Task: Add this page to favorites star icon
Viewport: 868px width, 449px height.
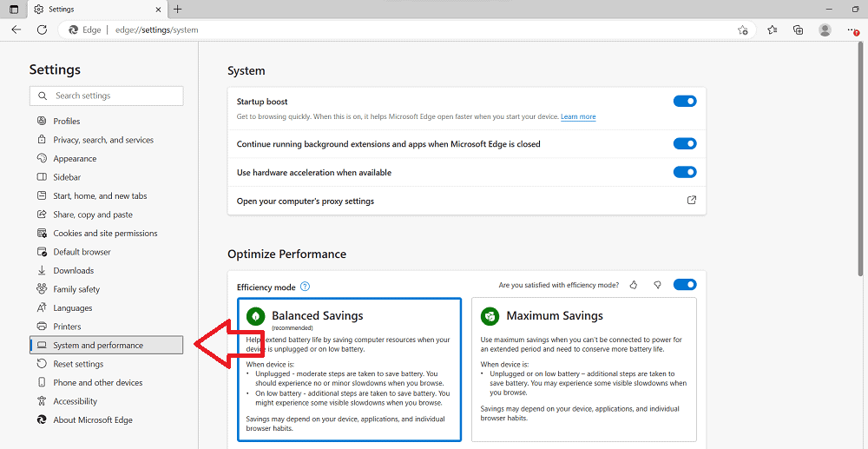Action: point(742,30)
